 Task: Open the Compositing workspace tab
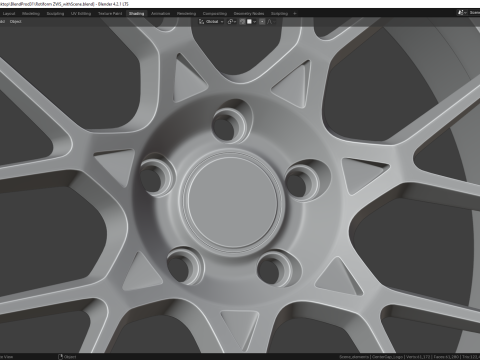(x=215, y=14)
